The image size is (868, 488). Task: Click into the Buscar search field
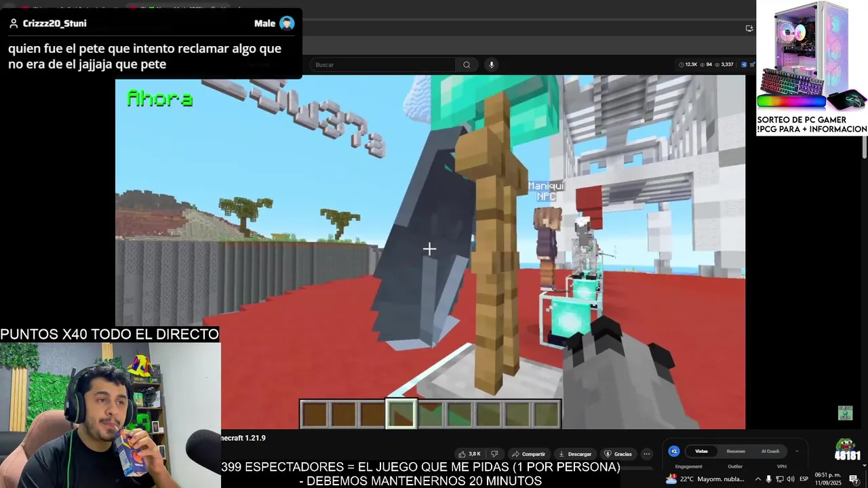pos(383,65)
